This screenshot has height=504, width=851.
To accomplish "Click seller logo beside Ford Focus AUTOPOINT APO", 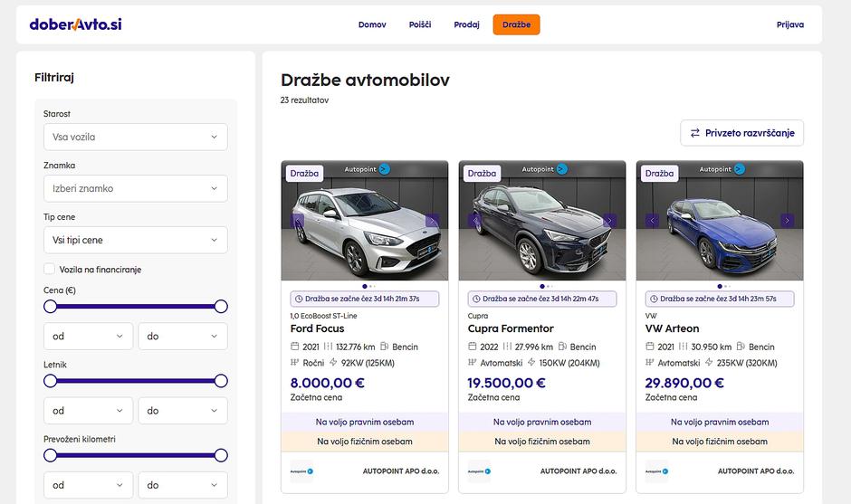I will point(301,471).
